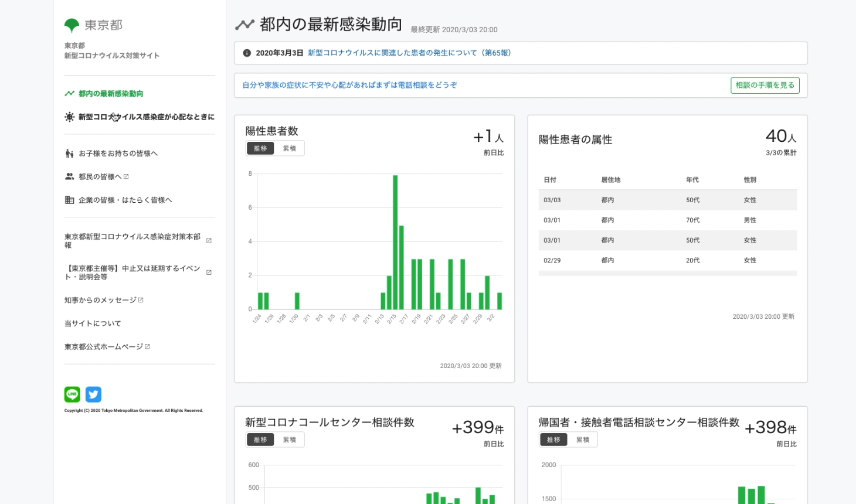856x504 pixels.
Task: Open the Twitter icon link
Action: point(93,394)
